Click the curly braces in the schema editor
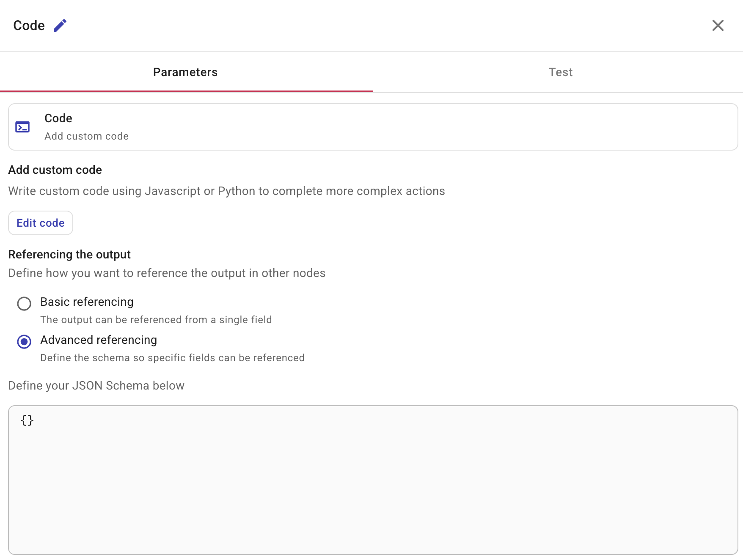 pos(27,420)
